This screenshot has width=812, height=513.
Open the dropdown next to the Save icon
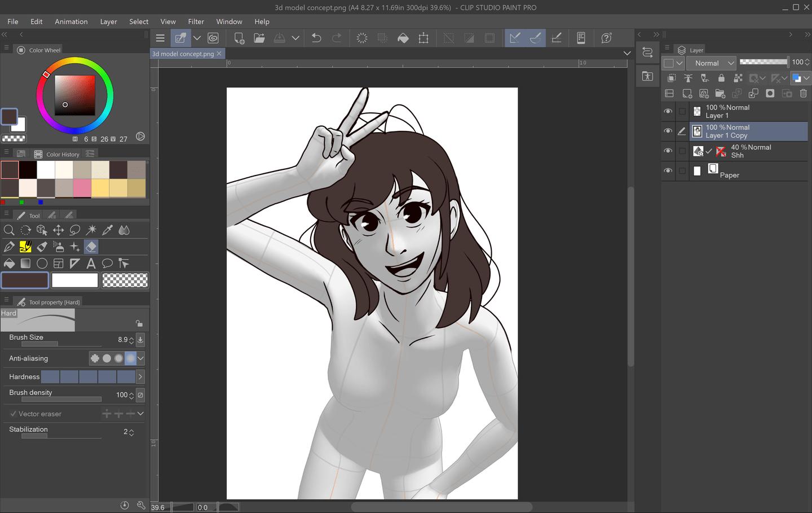pos(295,37)
